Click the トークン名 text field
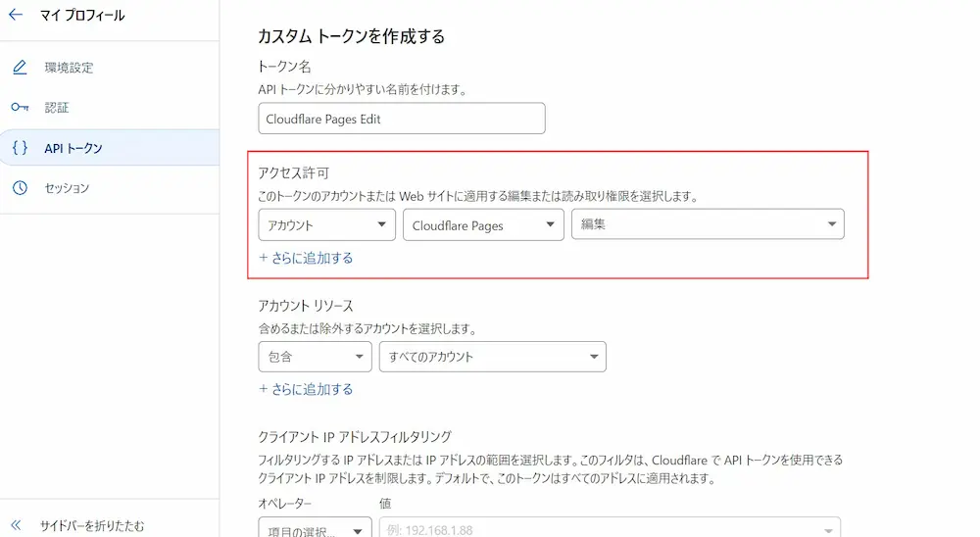 tap(401, 119)
